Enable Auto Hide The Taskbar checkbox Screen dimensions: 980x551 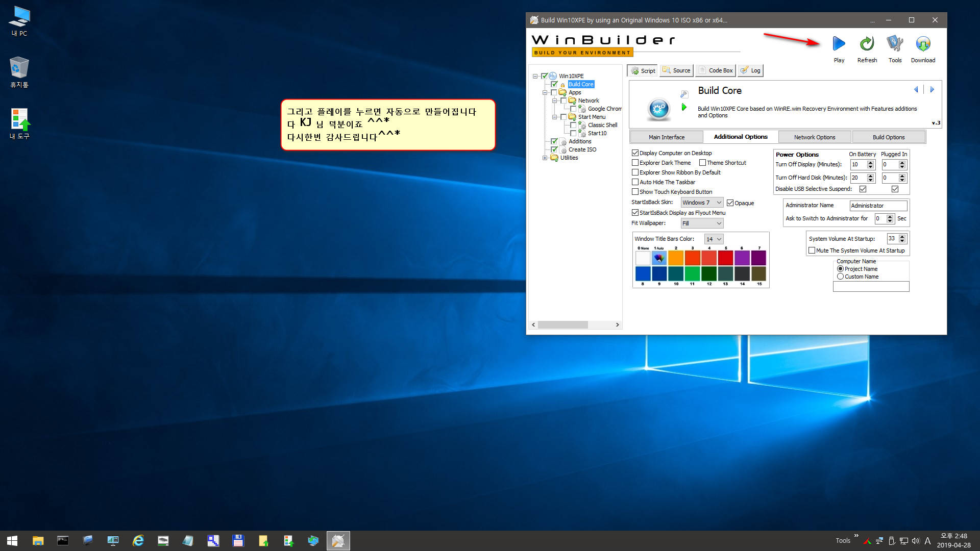pyautogui.click(x=635, y=182)
